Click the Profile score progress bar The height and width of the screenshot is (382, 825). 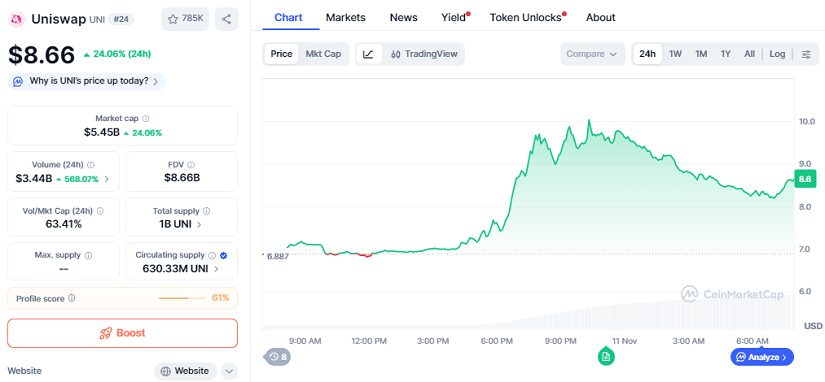click(x=182, y=298)
